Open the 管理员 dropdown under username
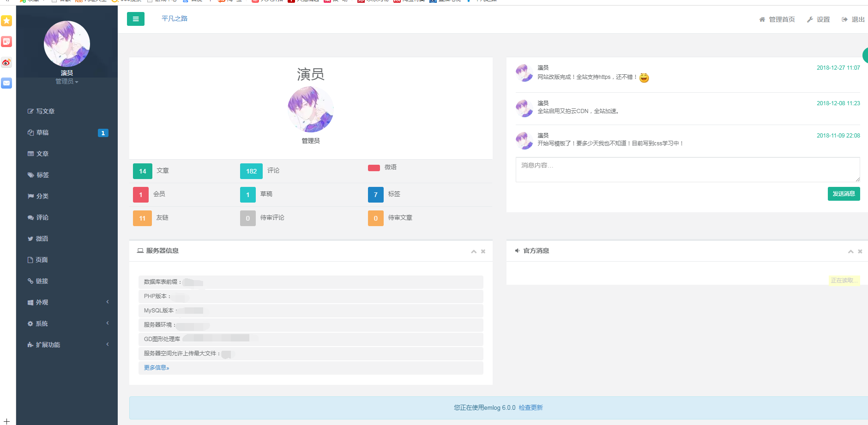Screen dimensions: 868x425 point(67,82)
